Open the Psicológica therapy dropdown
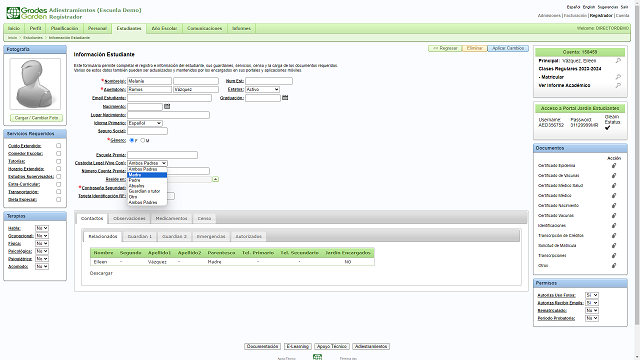The width and height of the screenshot is (640, 360). [42, 251]
